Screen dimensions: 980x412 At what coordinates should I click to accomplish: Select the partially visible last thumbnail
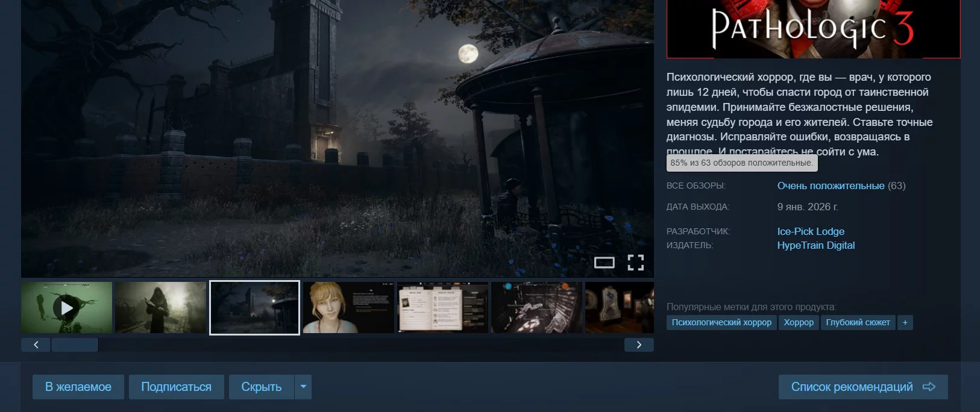click(x=620, y=307)
